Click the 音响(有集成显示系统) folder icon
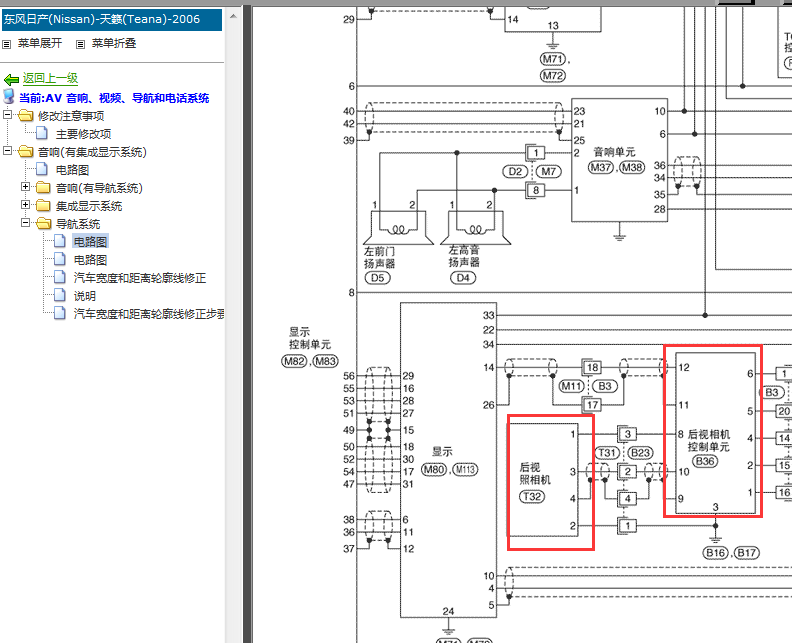 25,152
